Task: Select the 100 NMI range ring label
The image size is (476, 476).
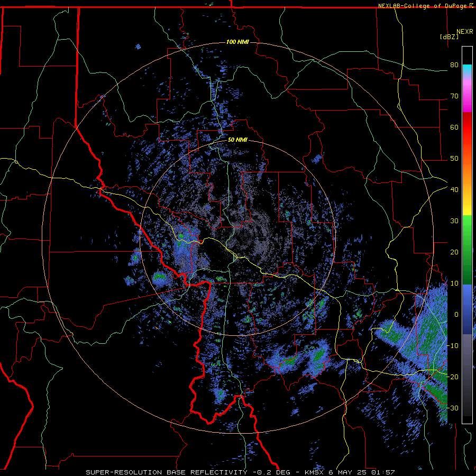Action: point(237,42)
